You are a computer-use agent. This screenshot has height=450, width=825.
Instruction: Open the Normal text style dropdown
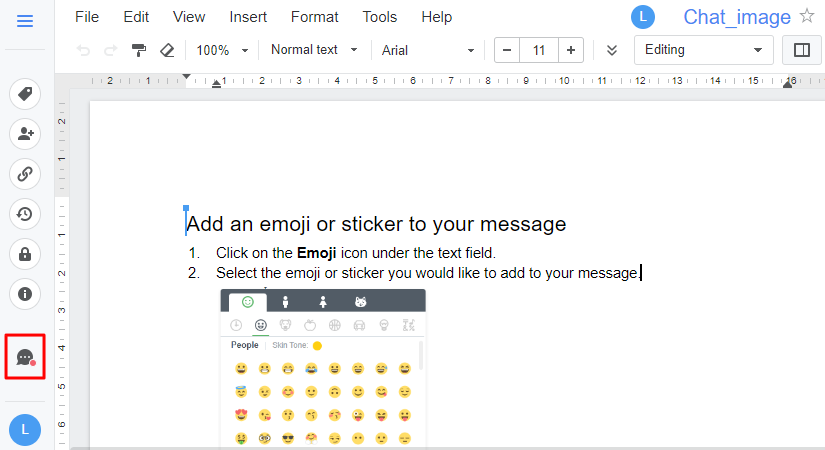click(x=314, y=50)
